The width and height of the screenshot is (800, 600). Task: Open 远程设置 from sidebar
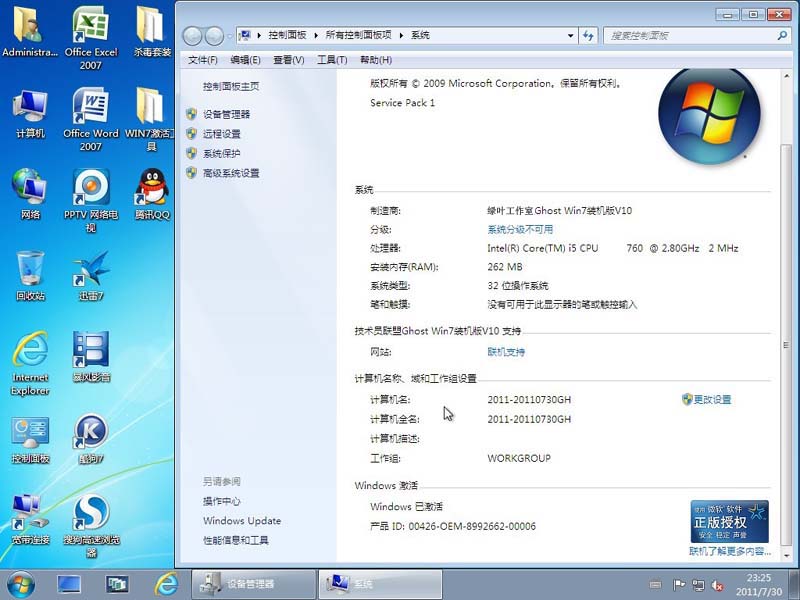click(x=221, y=134)
